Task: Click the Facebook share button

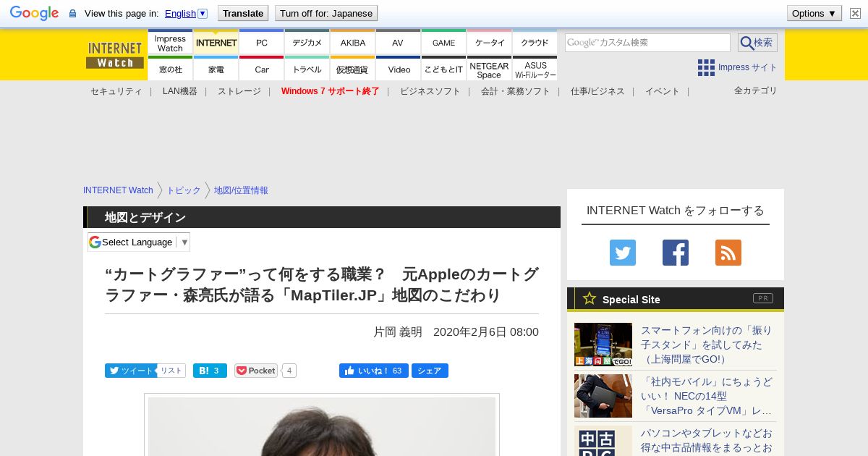Action: [430, 371]
